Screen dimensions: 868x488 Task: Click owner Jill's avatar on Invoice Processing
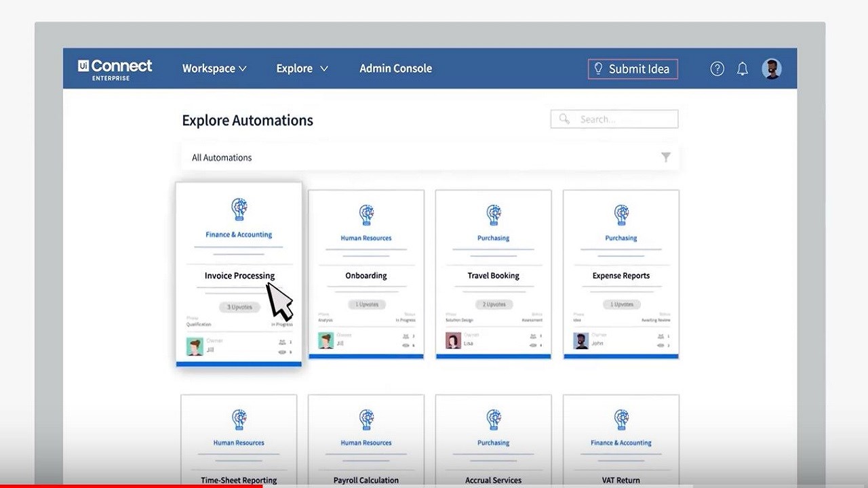point(195,346)
